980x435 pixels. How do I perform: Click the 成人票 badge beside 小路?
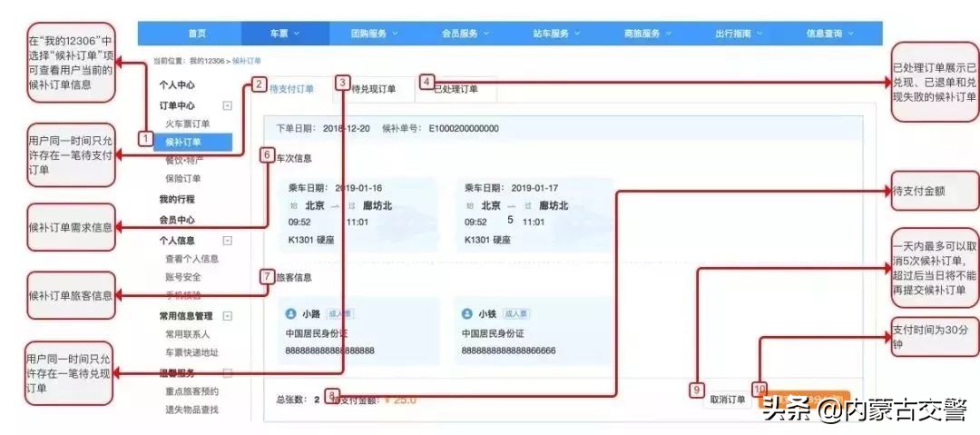[x=340, y=313]
